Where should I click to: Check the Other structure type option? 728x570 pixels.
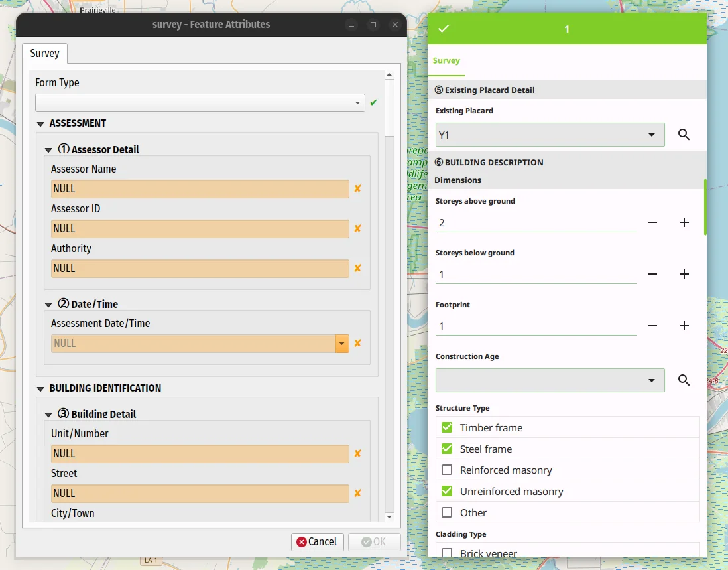[x=447, y=512]
